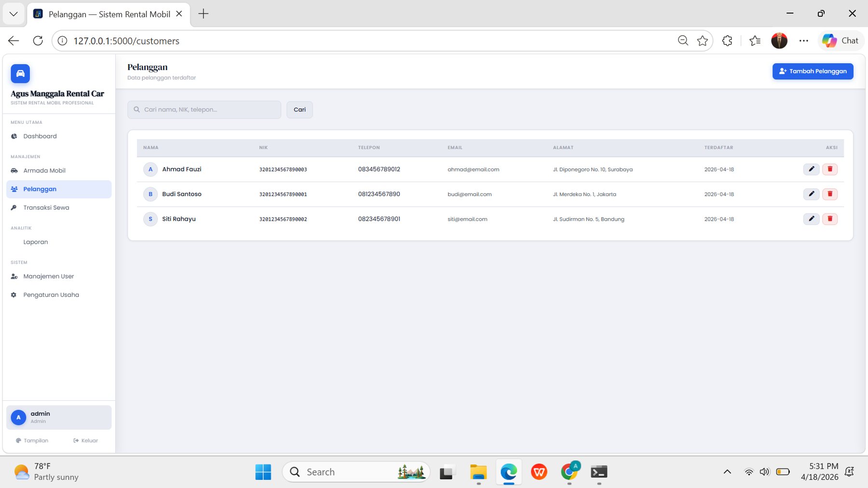Toggle Tampilan theme option

click(32, 441)
